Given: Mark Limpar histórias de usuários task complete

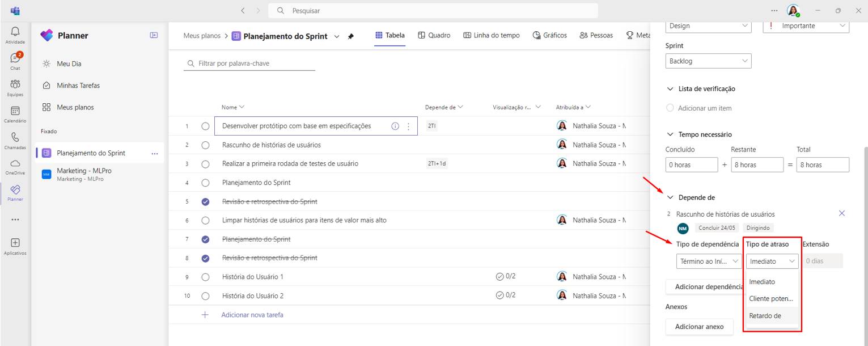Looking at the screenshot, I should (205, 220).
